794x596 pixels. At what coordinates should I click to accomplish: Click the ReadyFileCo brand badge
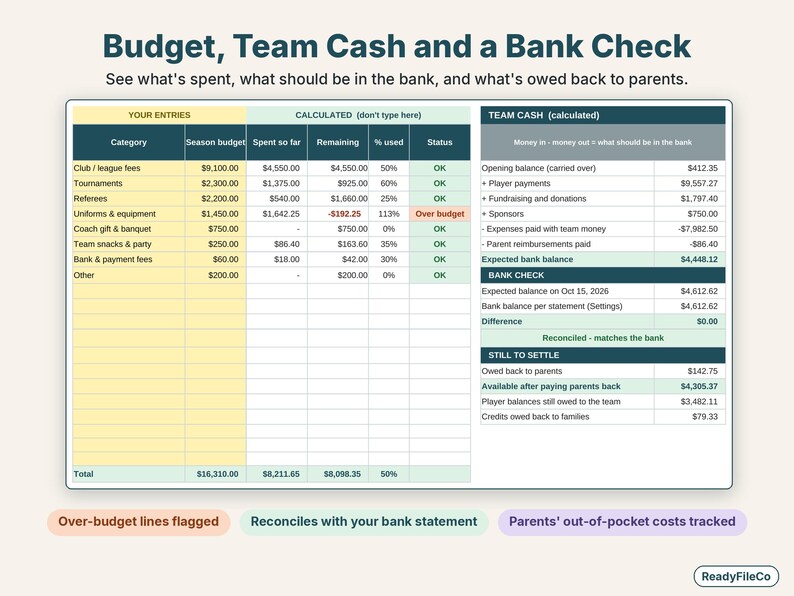736,576
